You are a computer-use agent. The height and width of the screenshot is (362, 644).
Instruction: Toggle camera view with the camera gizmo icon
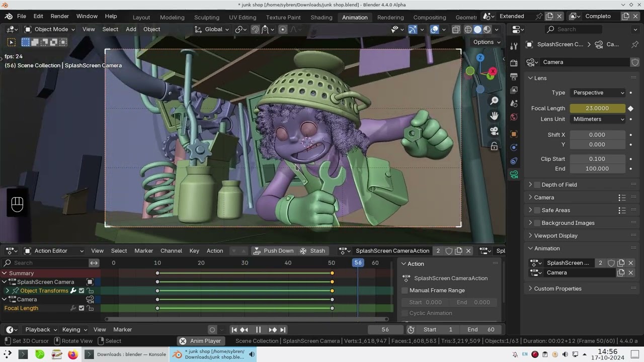pyautogui.click(x=494, y=131)
